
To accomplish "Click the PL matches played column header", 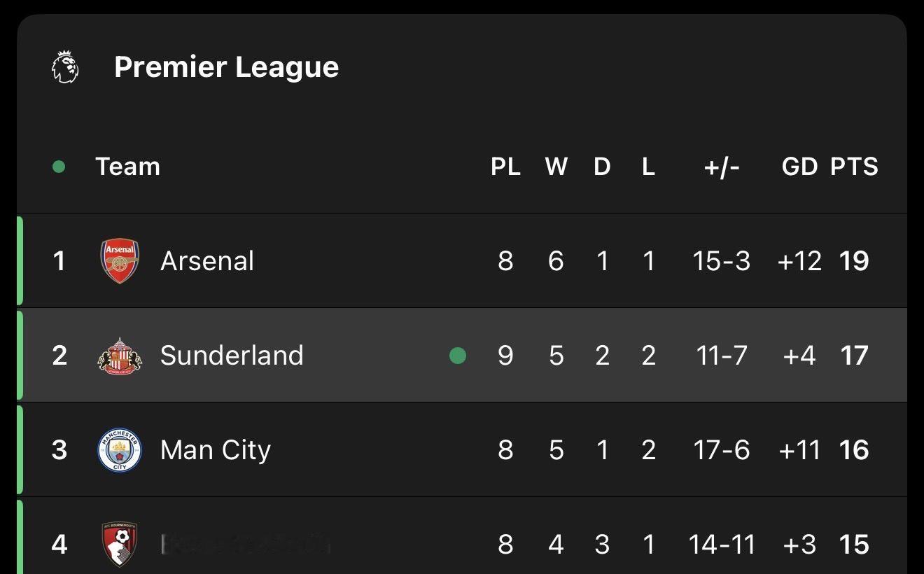I will pos(505,167).
